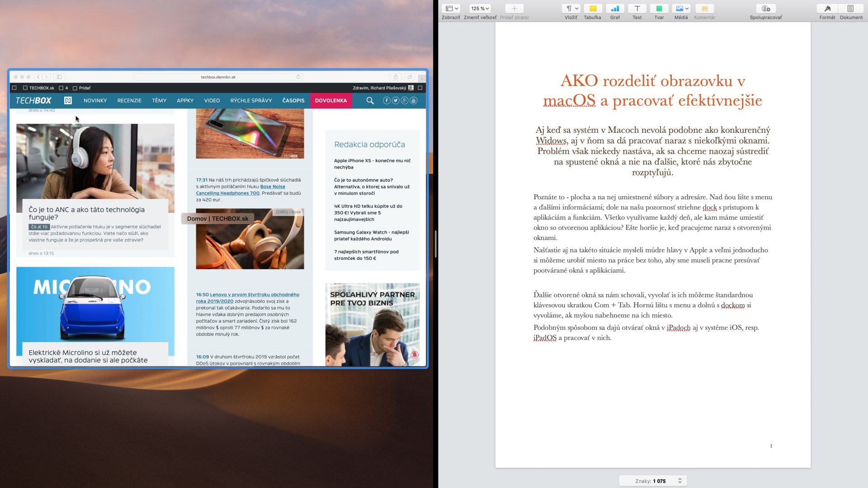Open a new Safari tab with plus
Viewport: 868px width, 488px height.
click(x=422, y=78)
